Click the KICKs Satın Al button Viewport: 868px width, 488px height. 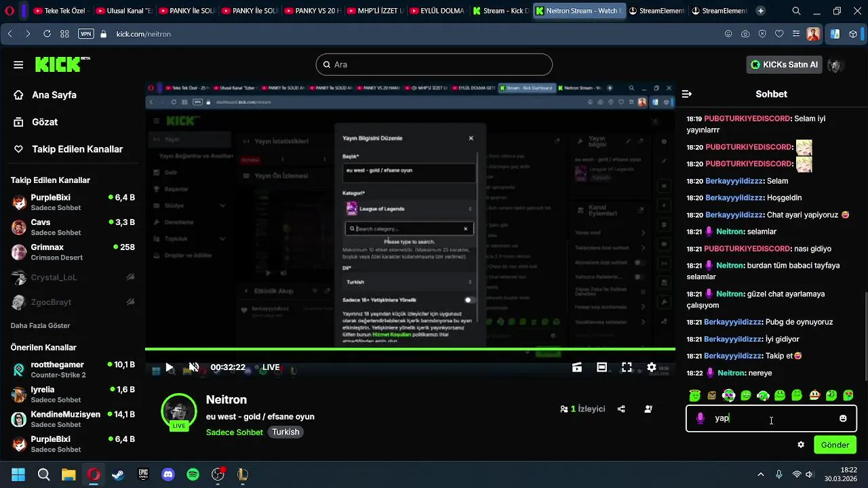click(783, 64)
